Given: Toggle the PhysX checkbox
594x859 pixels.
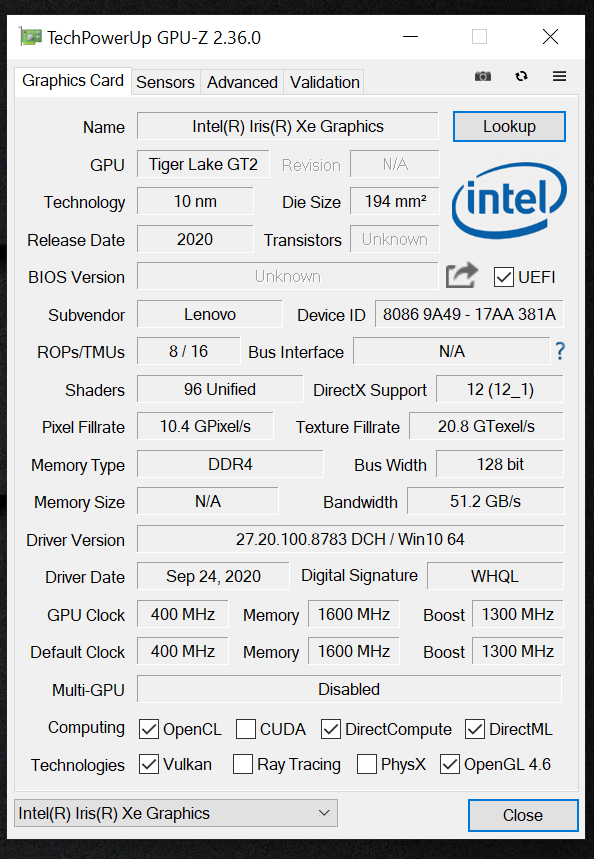Looking at the screenshot, I should tap(367, 764).
